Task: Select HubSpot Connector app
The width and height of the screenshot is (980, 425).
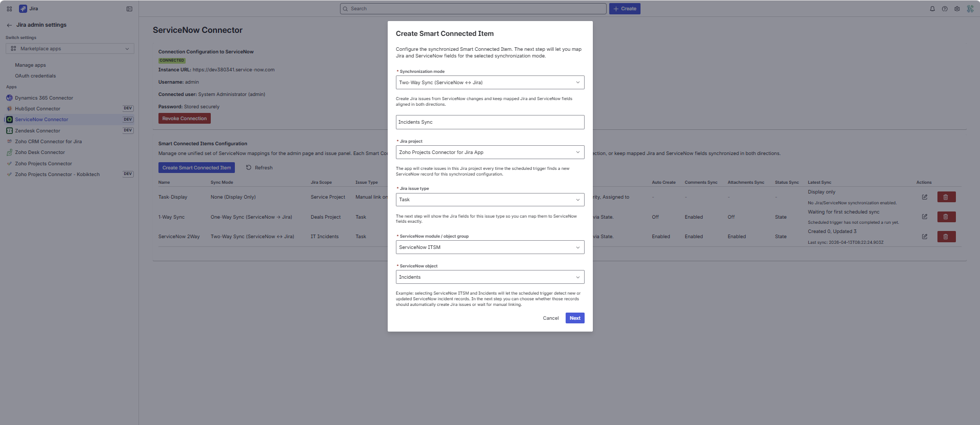Action: point(37,109)
